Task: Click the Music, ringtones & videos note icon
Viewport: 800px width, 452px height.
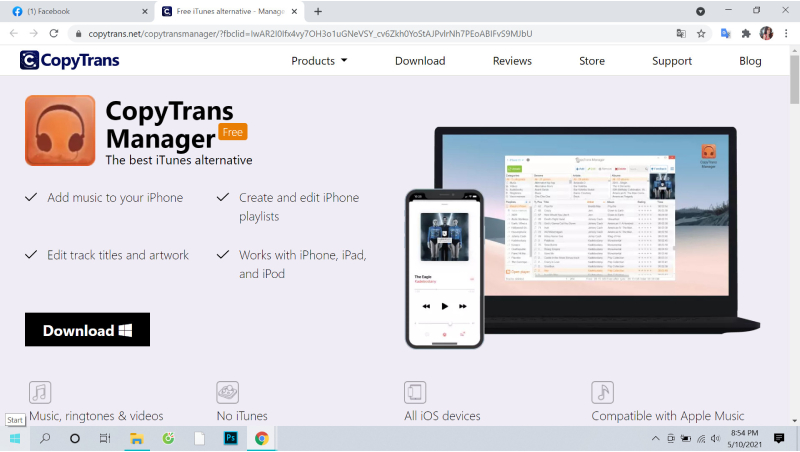Action: [40, 392]
